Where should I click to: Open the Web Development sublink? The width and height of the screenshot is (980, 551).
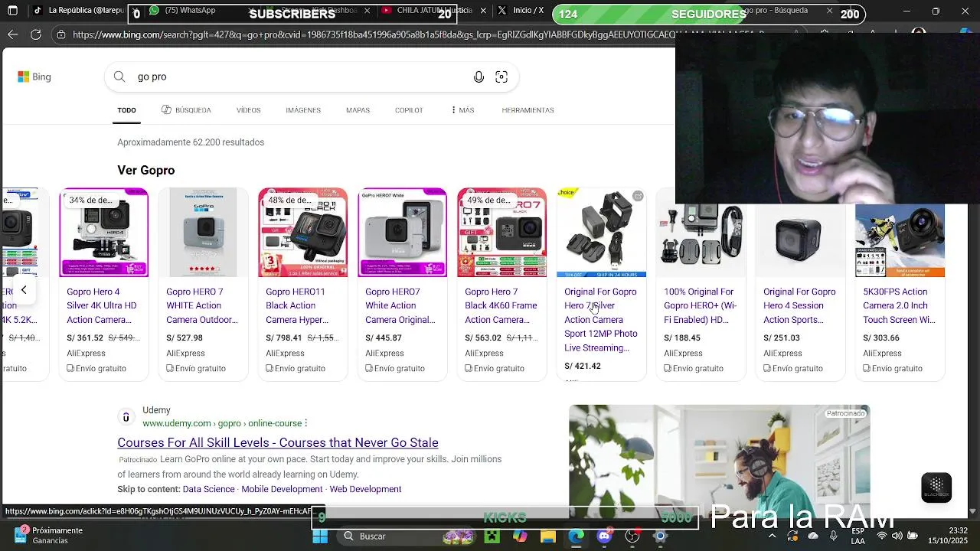(x=365, y=489)
